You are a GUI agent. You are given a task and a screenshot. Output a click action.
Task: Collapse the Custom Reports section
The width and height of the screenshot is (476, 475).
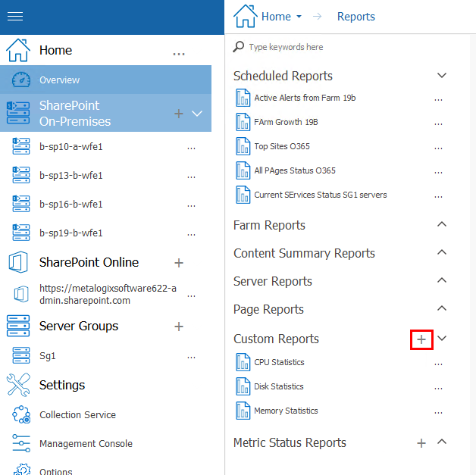click(442, 338)
